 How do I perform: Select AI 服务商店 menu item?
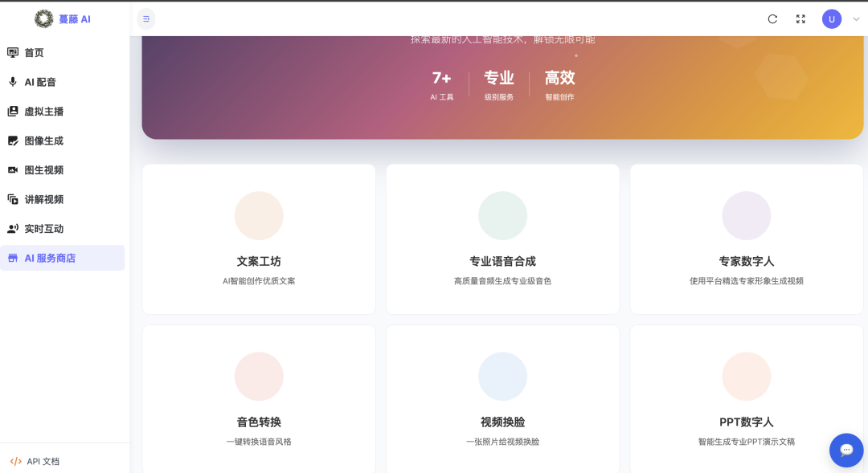click(x=63, y=258)
